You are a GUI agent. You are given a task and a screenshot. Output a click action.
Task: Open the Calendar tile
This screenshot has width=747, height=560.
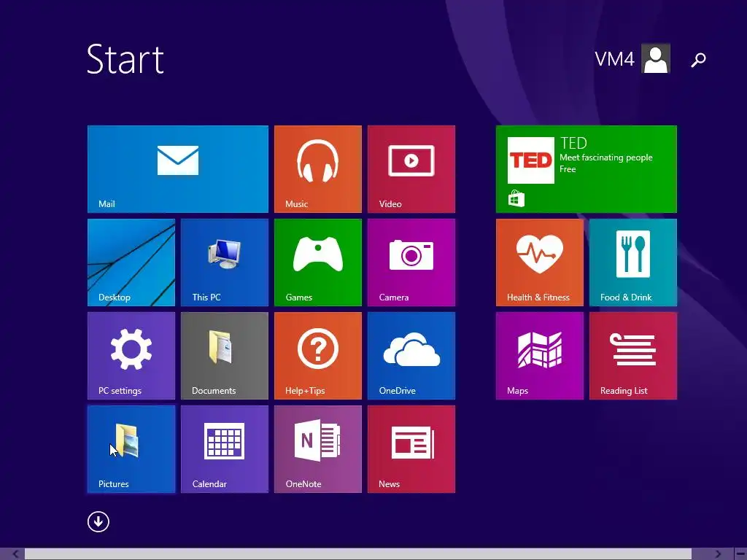225,449
